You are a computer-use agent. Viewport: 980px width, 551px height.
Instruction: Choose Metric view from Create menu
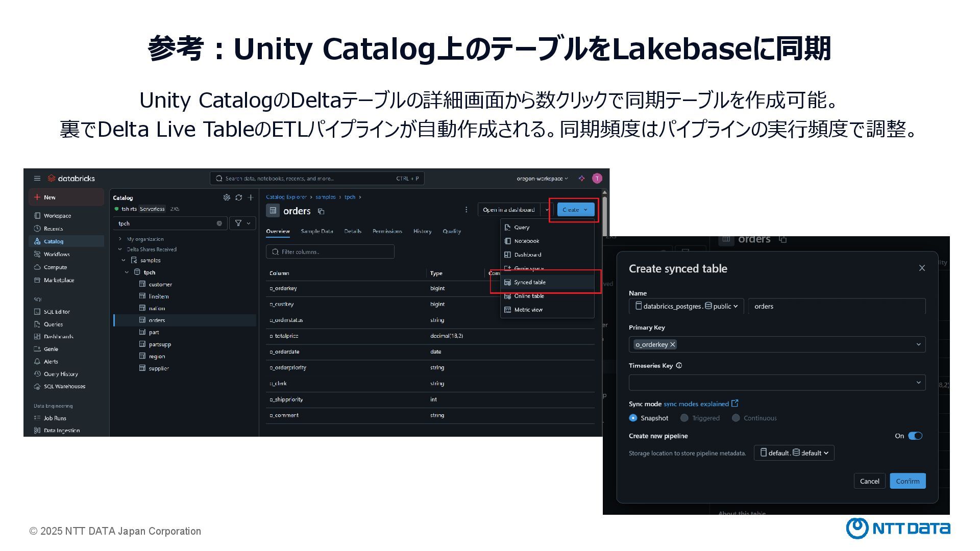tap(547, 310)
